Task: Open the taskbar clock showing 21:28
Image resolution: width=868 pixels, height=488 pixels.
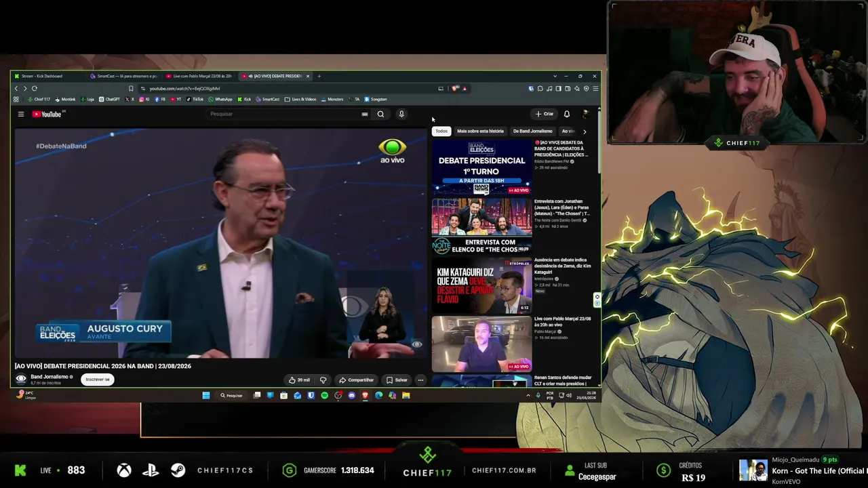Action: click(x=585, y=396)
